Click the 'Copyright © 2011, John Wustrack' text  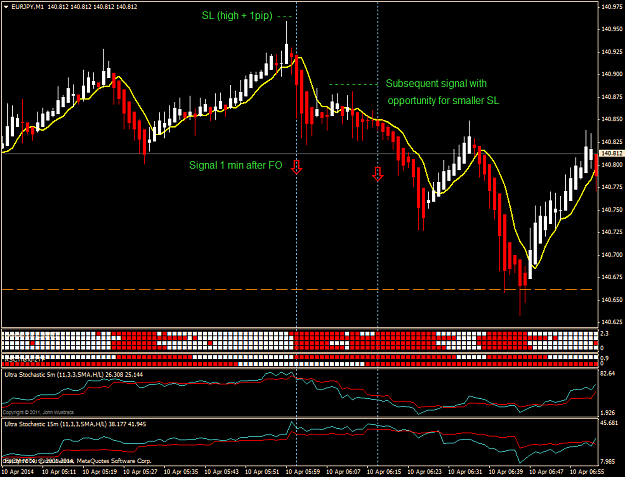(x=39, y=412)
